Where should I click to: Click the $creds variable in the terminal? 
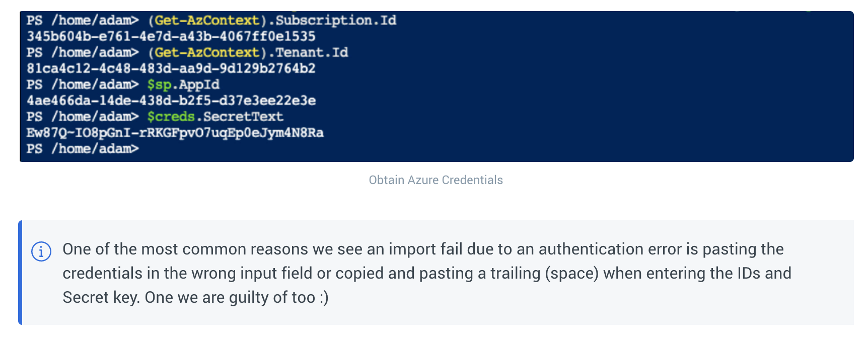171,117
